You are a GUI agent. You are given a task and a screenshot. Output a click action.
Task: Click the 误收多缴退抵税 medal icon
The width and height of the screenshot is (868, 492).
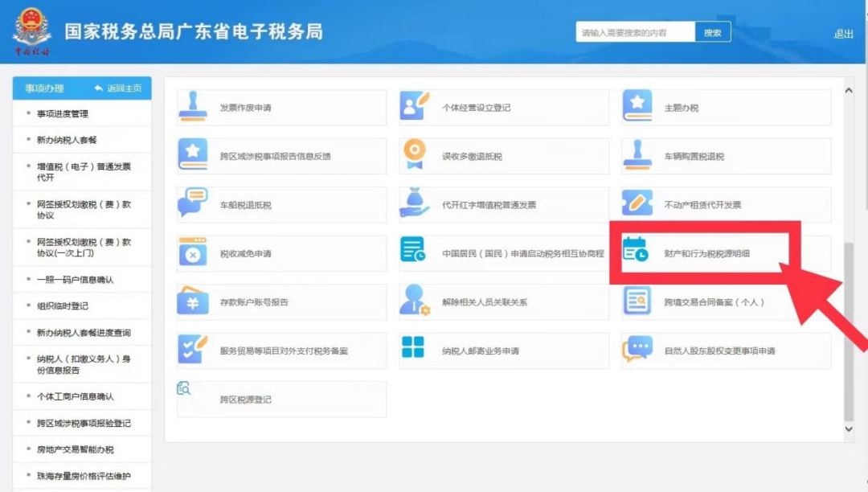click(414, 154)
